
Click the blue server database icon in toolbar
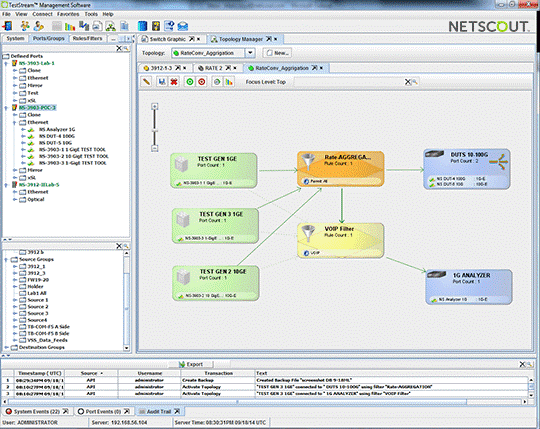[x=142, y=26]
